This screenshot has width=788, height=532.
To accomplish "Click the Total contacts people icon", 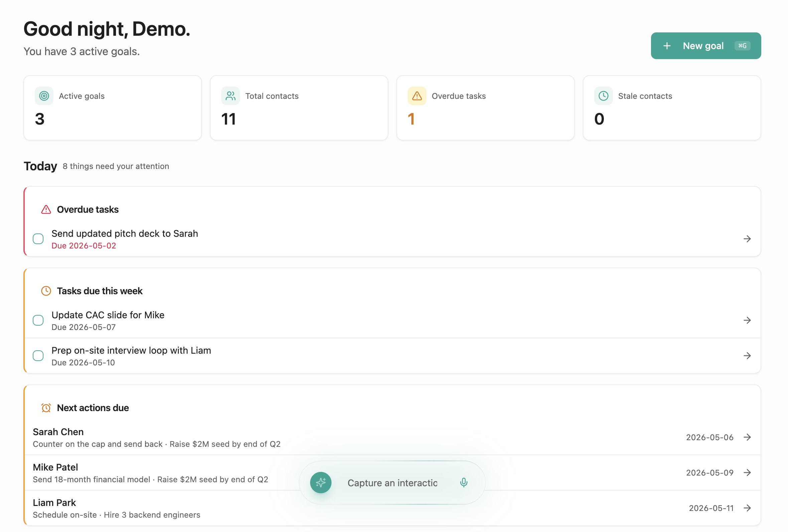I will pyautogui.click(x=231, y=96).
